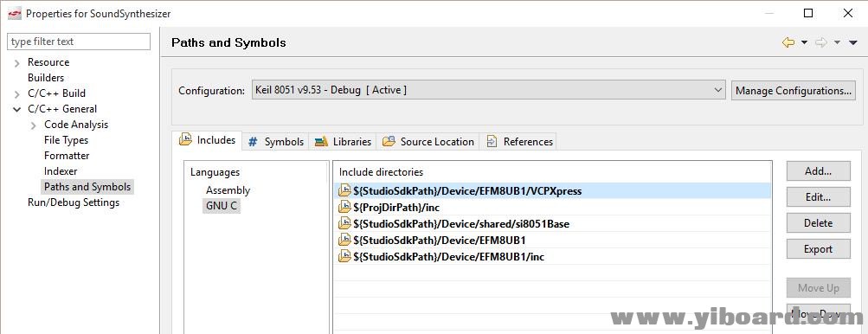Select Indexer in the tree
The height and width of the screenshot is (334, 868).
click(61, 171)
